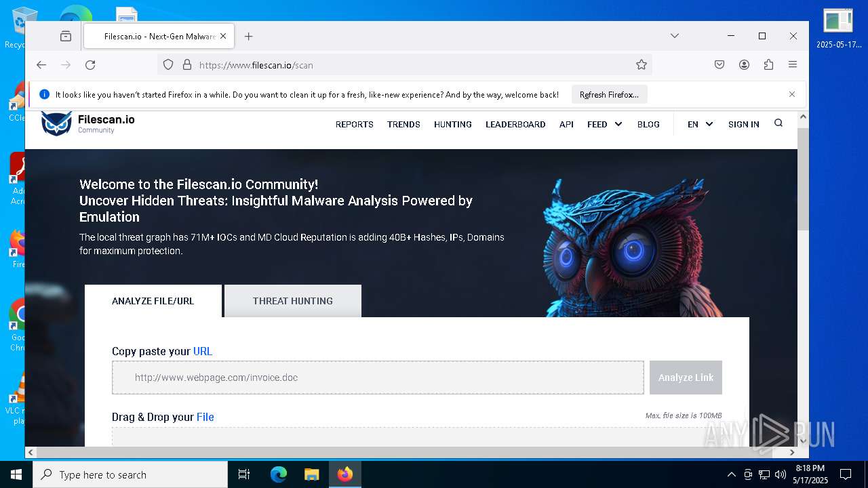This screenshot has height=488, width=868.
Task: Expand the list all tabs chevron
Action: point(675,36)
